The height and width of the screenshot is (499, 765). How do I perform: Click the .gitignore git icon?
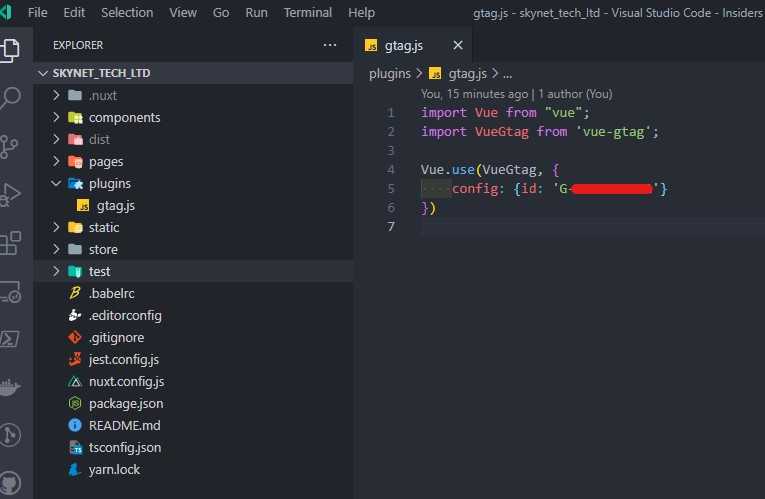point(75,337)
